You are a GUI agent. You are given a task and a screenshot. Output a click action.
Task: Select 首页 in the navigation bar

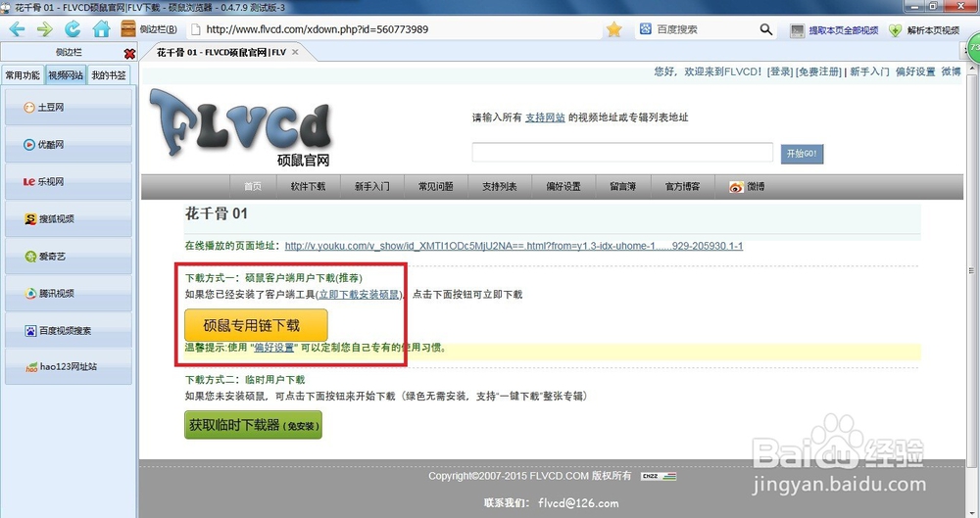(x=253, y=186)
